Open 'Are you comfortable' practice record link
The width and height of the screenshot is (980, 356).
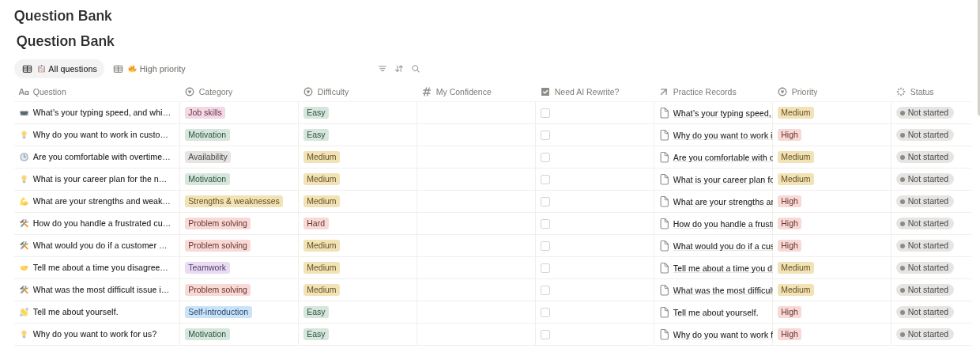(722, 157)
